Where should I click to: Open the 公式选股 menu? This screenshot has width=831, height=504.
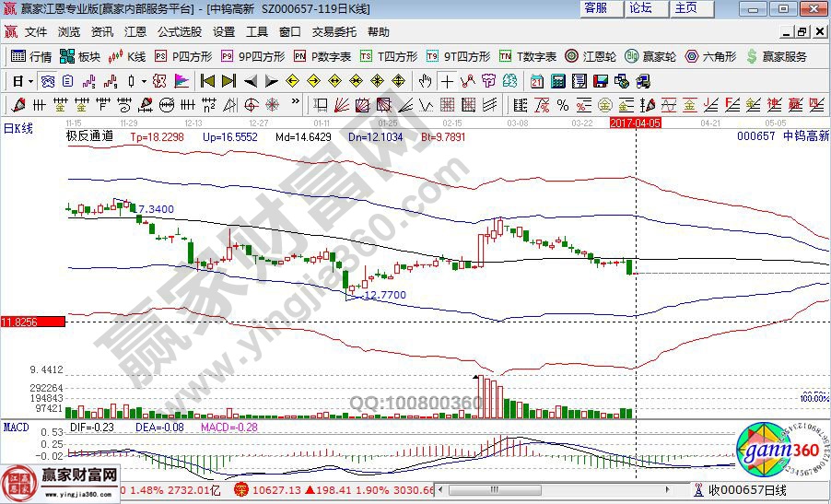[x=179, y=31]
